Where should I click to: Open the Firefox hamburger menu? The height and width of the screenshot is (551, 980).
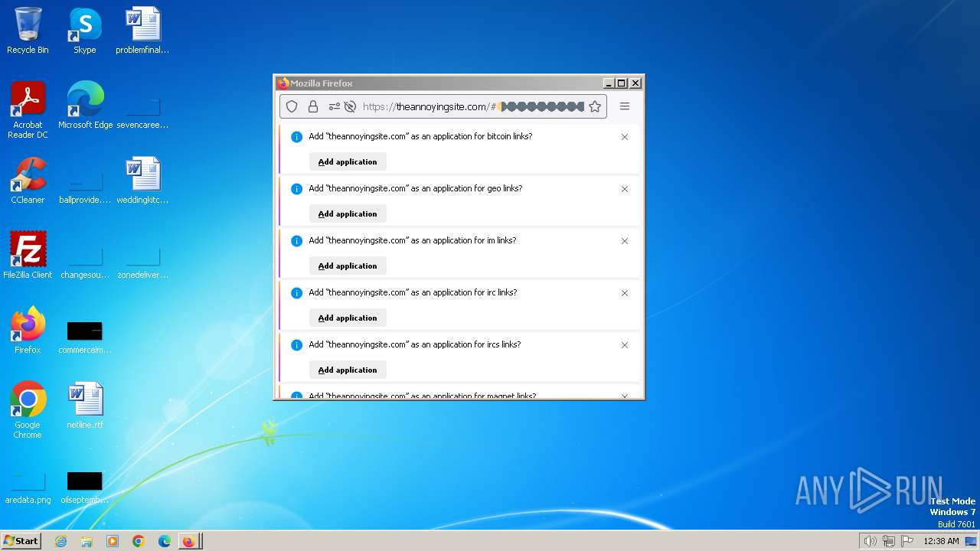click(x=625, y=106)
